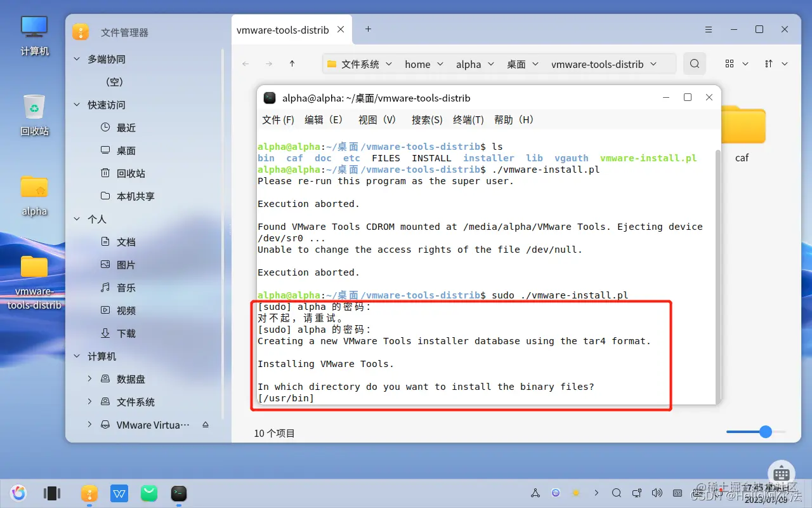Open the Computer desktop icon
This screenshot has height=508, width=812.
34,36
